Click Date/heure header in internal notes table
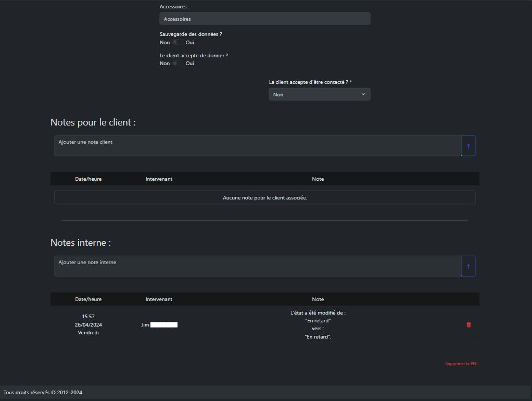 pyautogui.click(x=88, y=299)
